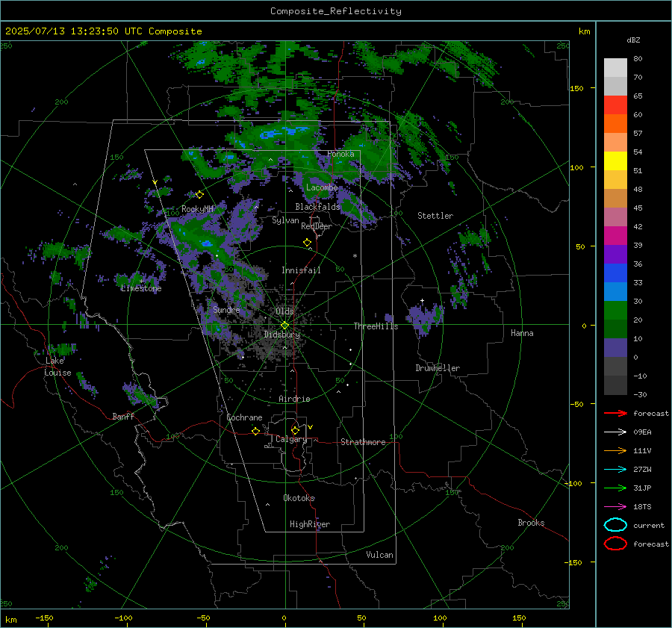Select the RedDeer label on the map
Screen dimensions: 672x628
pyautogui.click(x=317, y=226)
